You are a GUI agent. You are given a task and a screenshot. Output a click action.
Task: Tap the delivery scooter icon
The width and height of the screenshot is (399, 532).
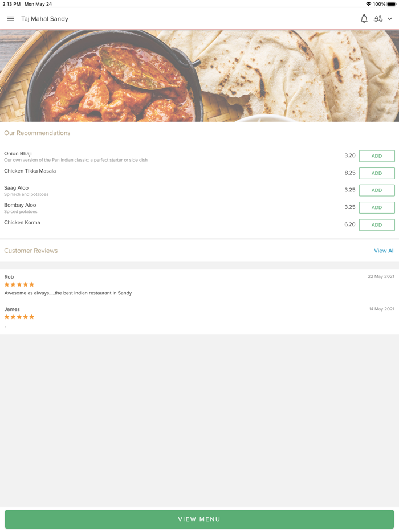tap(378, 19)
